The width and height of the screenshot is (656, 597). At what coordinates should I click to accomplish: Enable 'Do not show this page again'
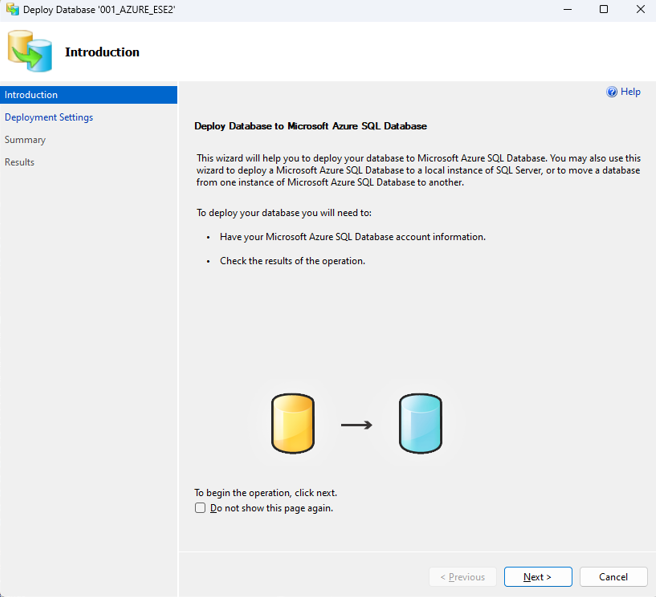tap(200, 508)
